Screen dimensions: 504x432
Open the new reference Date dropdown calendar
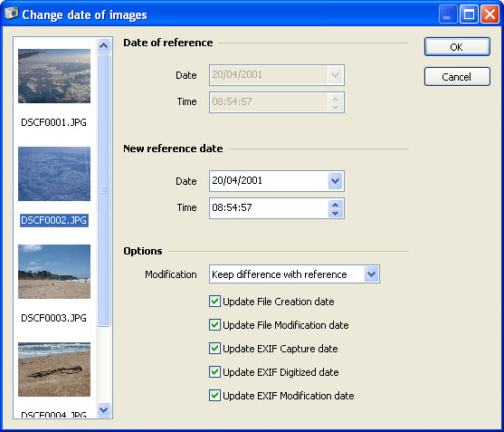click(x=336, y=181)
